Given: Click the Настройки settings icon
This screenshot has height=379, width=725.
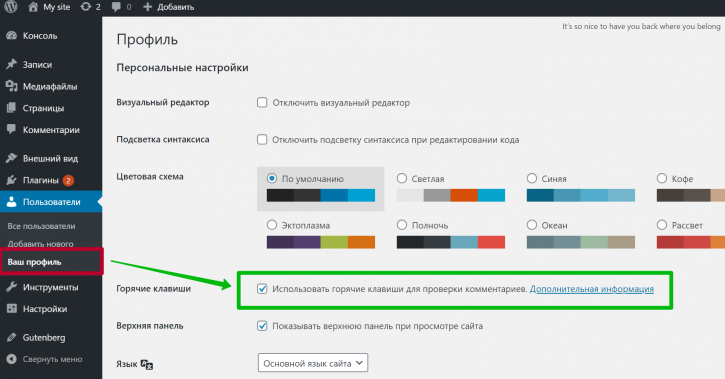Looking at the screenshot, I should pyautogui.click(x=12, y=309).
